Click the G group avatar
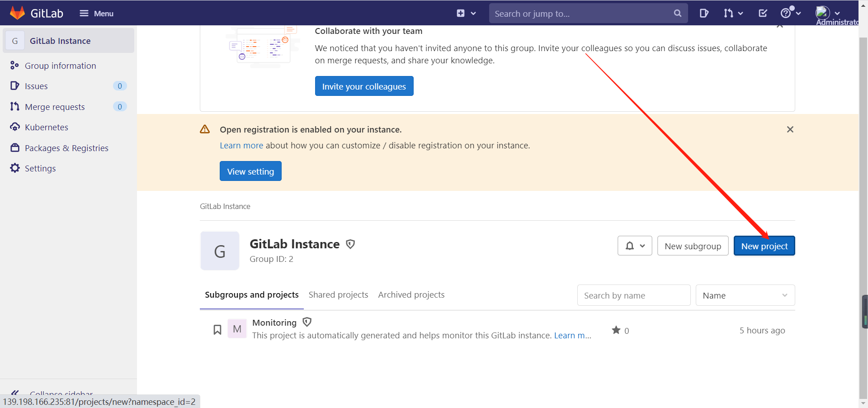 coord(220,251)
